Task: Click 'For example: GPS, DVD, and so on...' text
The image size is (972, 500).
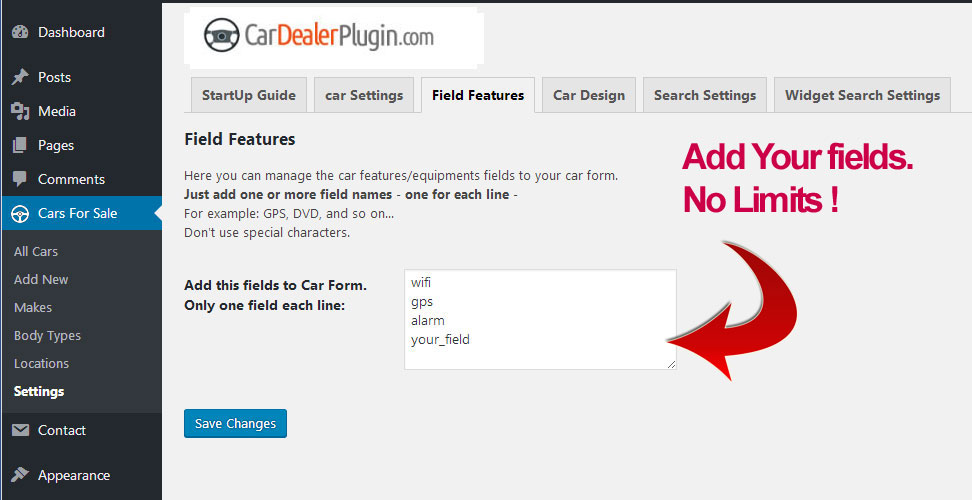Action: [289, 214]
